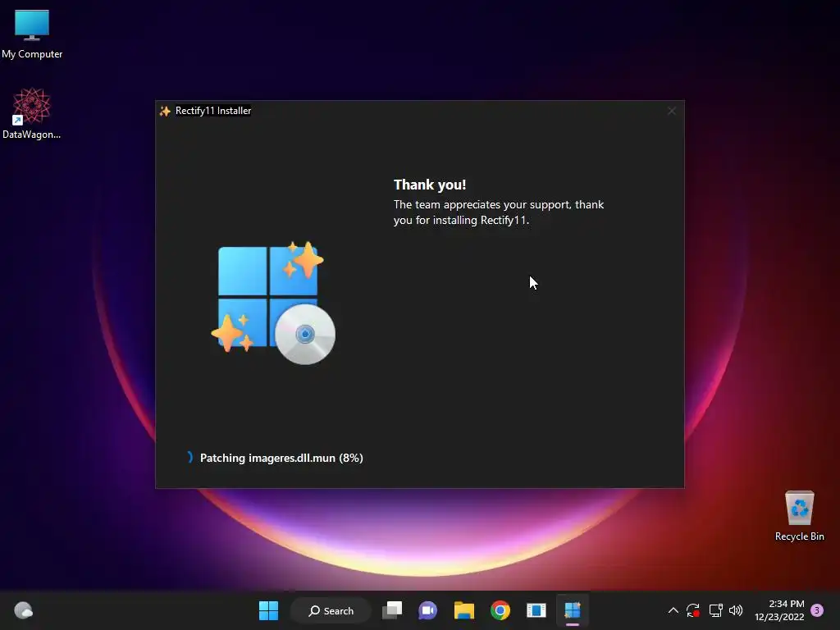Click the 'Patching imageres.dll.mun (8%)' status text
This screenshot has height=630, width=840.
tap(281, 458)
